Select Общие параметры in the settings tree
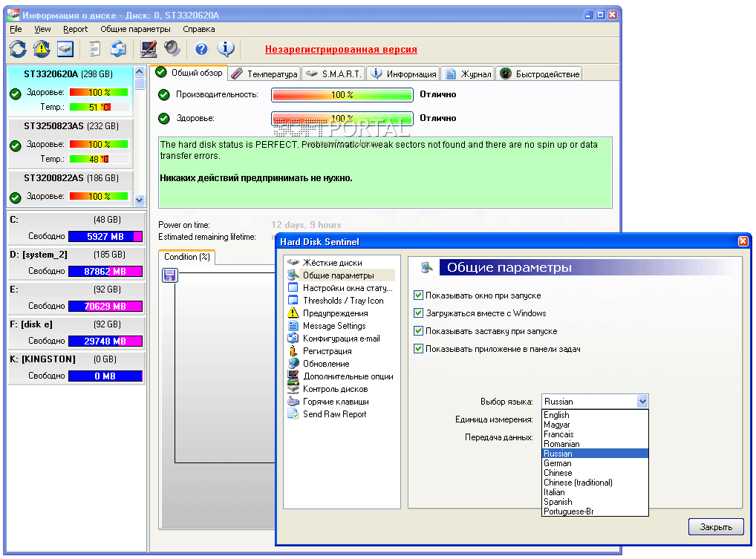Viewport: 756px width, 559px height. 338,275
